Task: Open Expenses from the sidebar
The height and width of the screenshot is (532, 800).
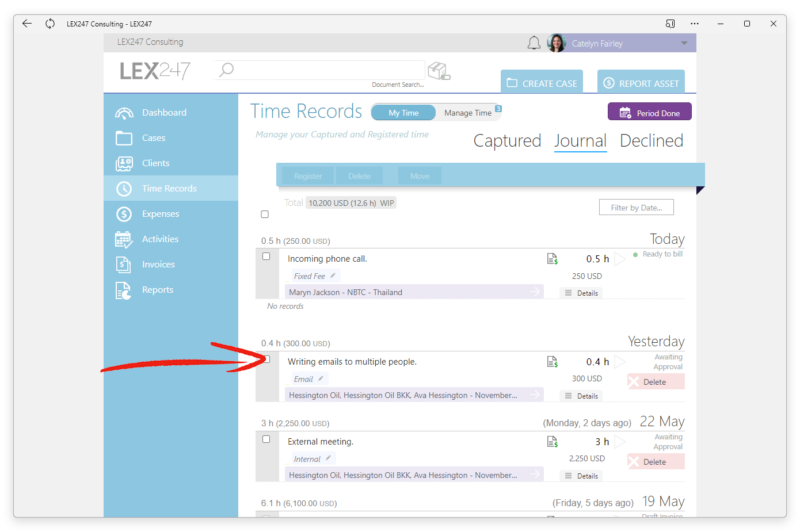Action: (x=161, y=214)
